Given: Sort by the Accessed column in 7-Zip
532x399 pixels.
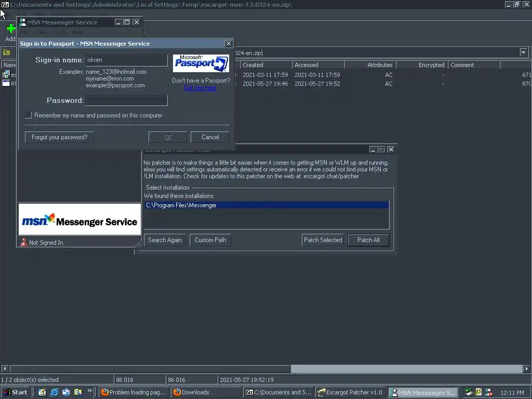Looking at the screenshot, I should click(318, 65).
